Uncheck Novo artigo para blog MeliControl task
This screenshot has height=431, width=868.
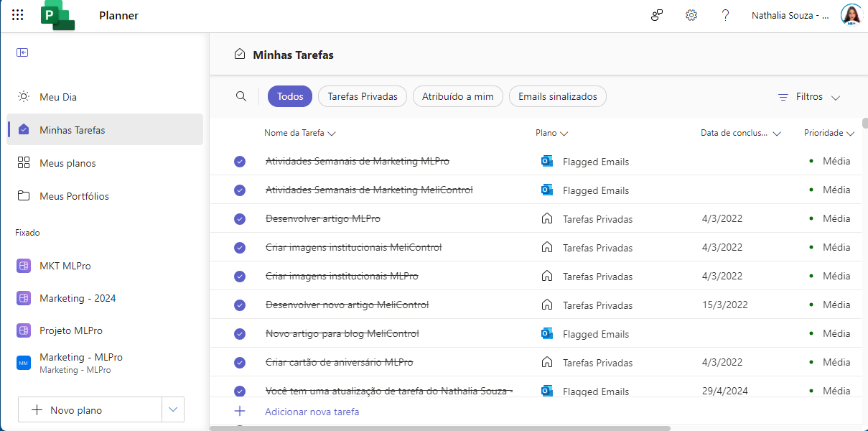tap(240, 334)
